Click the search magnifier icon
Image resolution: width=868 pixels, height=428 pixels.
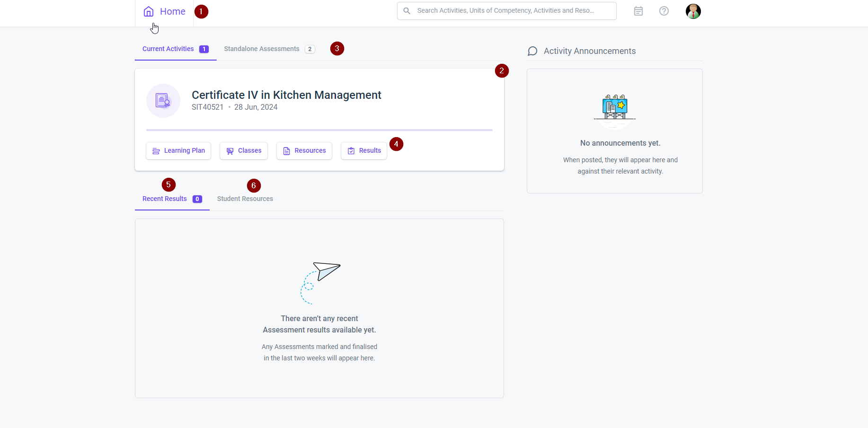click(407, 10)
